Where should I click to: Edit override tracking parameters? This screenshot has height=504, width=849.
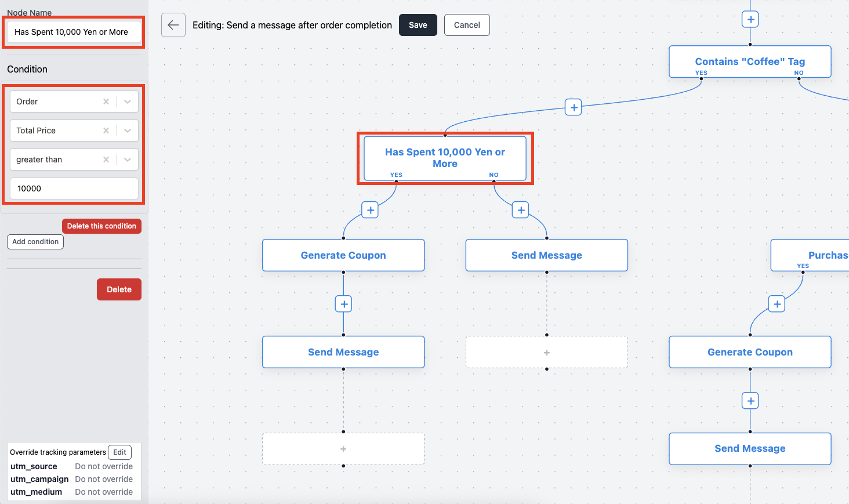click(120, 452)
